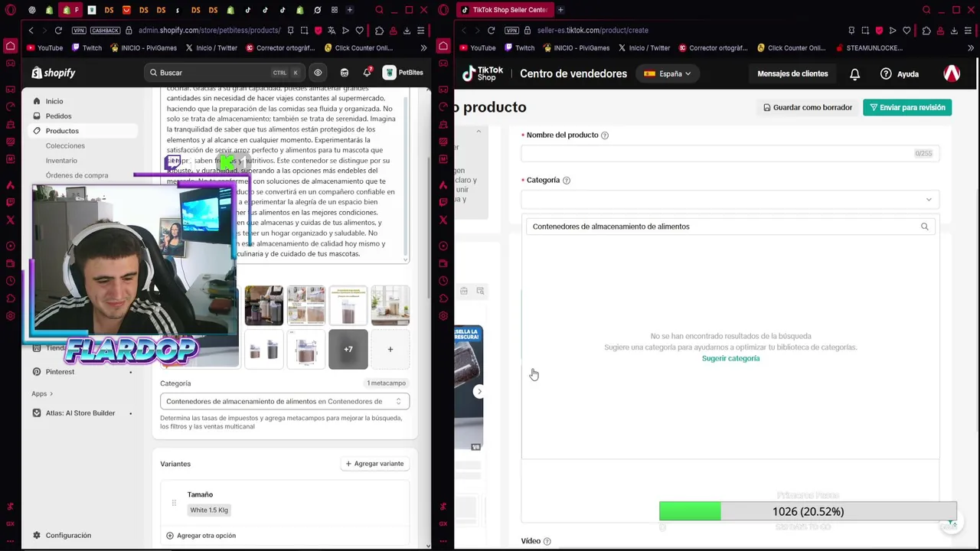
Task: Open Colecciones under Productos
Action: [x=65, y=145]
